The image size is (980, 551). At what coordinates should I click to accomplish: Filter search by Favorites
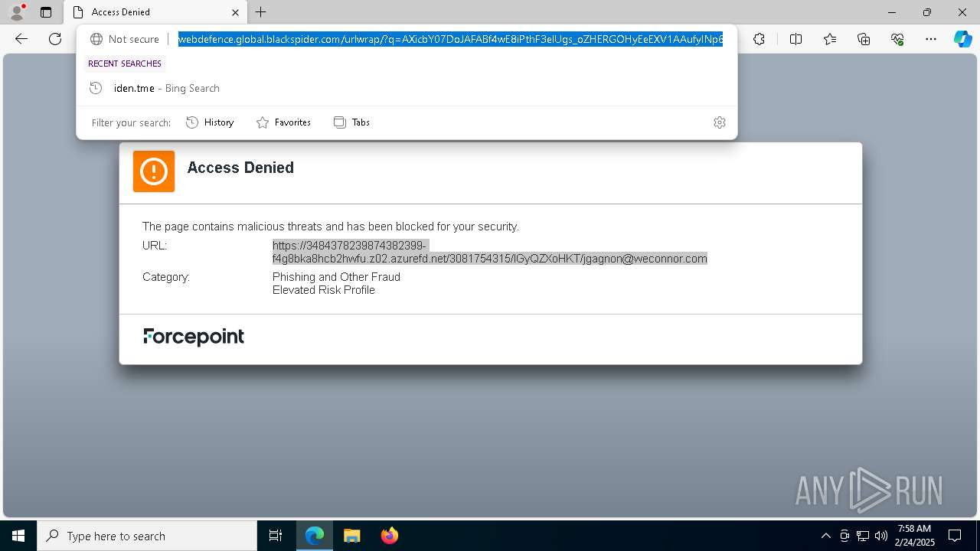click(283, 122)
